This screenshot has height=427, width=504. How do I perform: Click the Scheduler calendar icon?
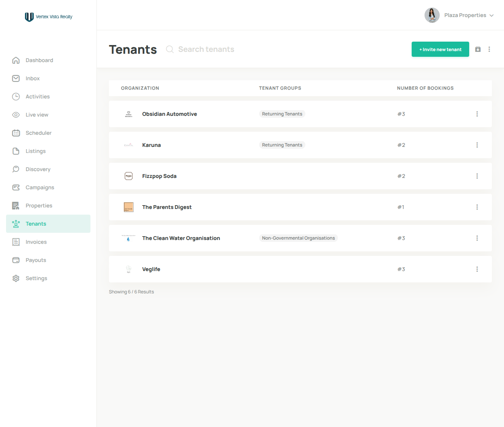pos(16,133)
